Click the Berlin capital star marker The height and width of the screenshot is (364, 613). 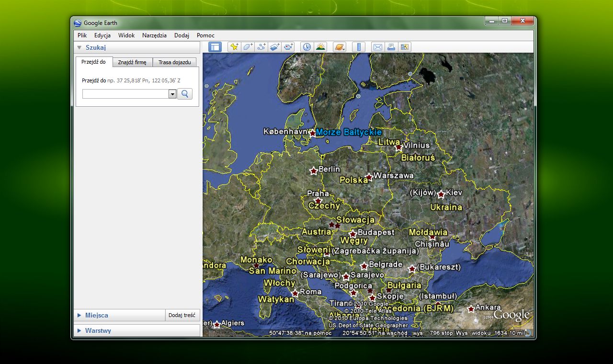(314, 171)
